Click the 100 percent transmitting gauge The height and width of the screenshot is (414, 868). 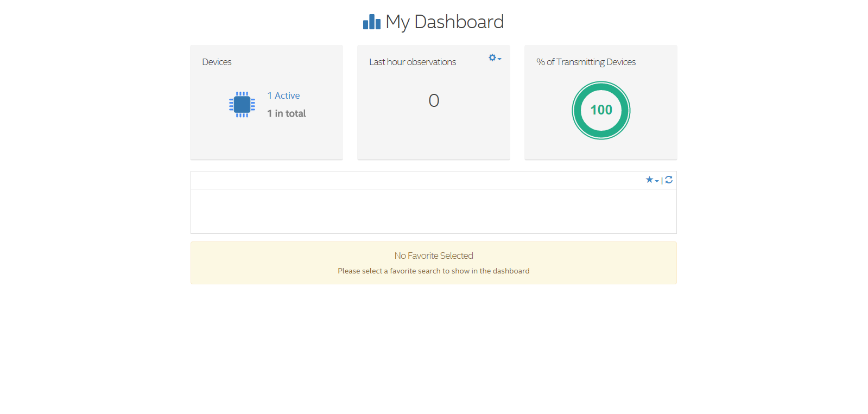601,110
